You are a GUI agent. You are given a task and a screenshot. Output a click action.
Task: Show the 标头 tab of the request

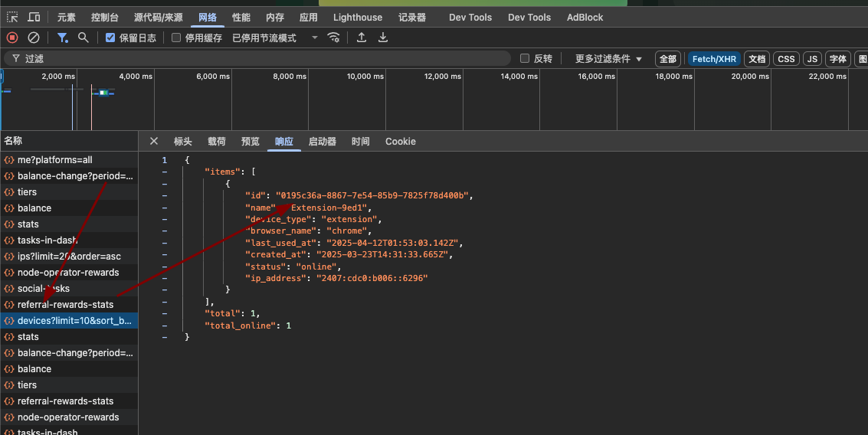(182, 141)
